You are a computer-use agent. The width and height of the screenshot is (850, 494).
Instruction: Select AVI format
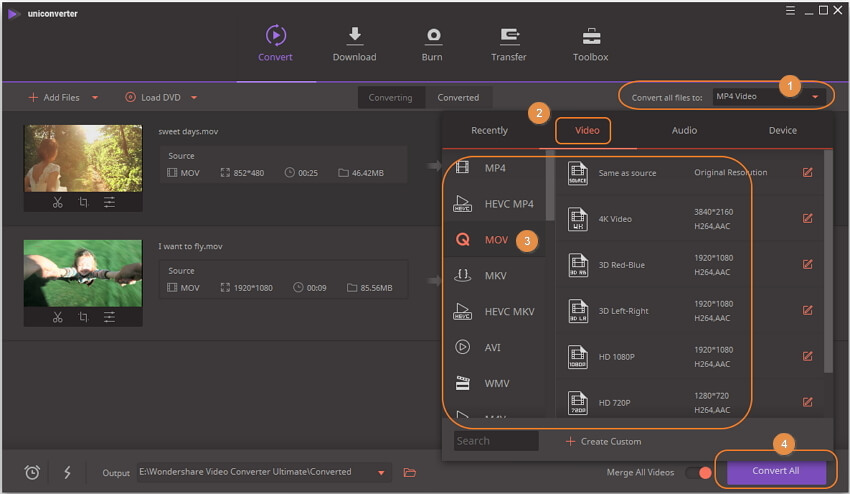click(495, 347)
